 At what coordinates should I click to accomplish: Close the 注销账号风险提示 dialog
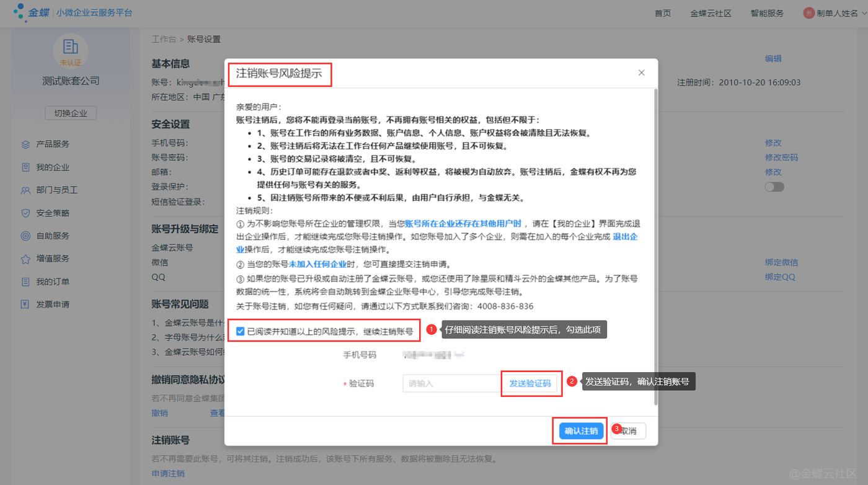click(x=641, y=73)
